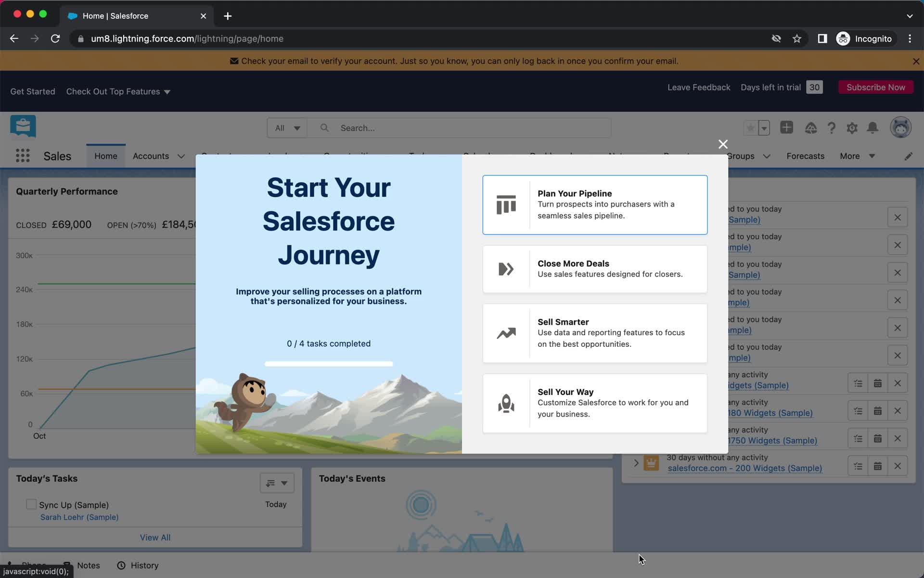This screenshot has width=924, height=578.
Task: Toggle the browser side panel icon
Action: [x=822, y=39]
